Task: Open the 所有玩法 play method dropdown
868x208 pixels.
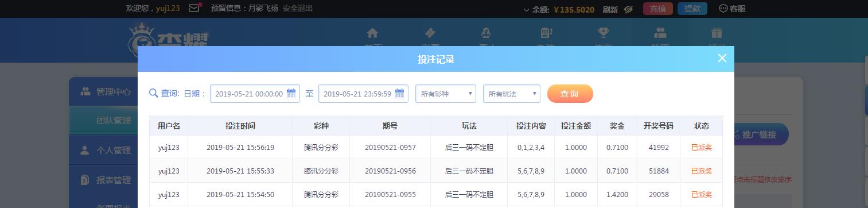Action: click(512, 94)
